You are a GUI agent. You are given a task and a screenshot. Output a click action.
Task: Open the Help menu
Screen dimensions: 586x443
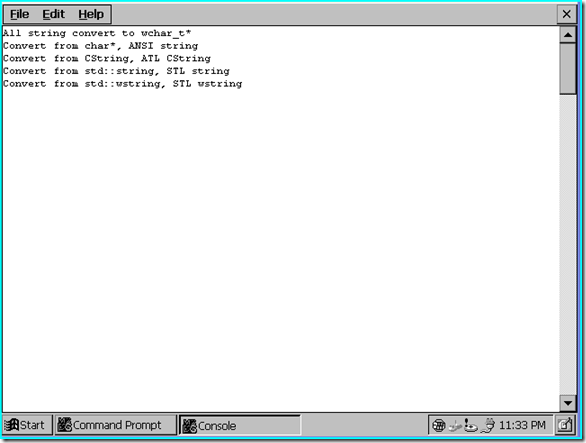(91, 14)
